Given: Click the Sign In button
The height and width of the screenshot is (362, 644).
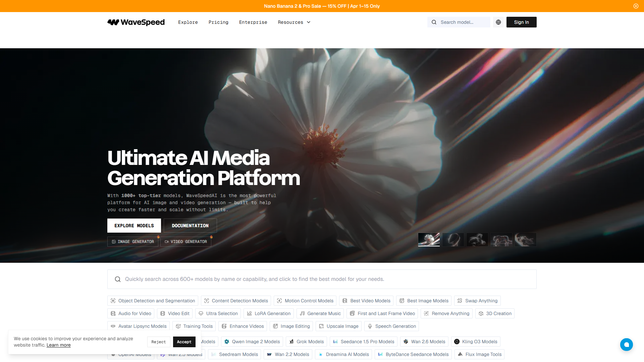Looking at the screenshot, I should pyautogui.click(x=521, y=22).
